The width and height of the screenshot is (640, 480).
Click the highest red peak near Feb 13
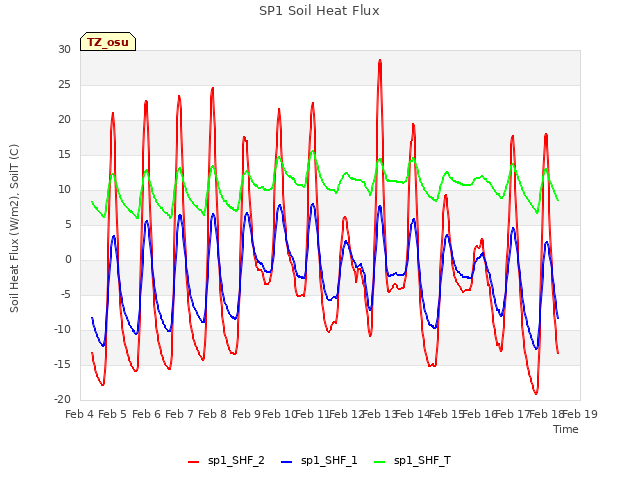tap(380, 60)
